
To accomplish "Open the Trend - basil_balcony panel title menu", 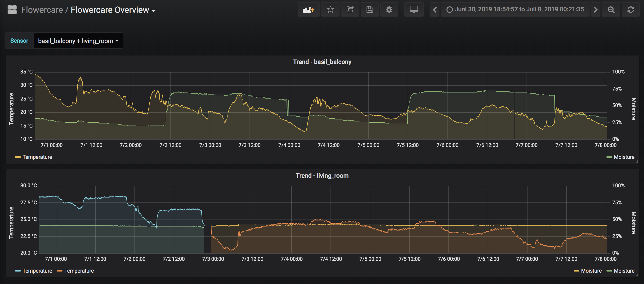I will pyautogui.click(x=322, y=62).
